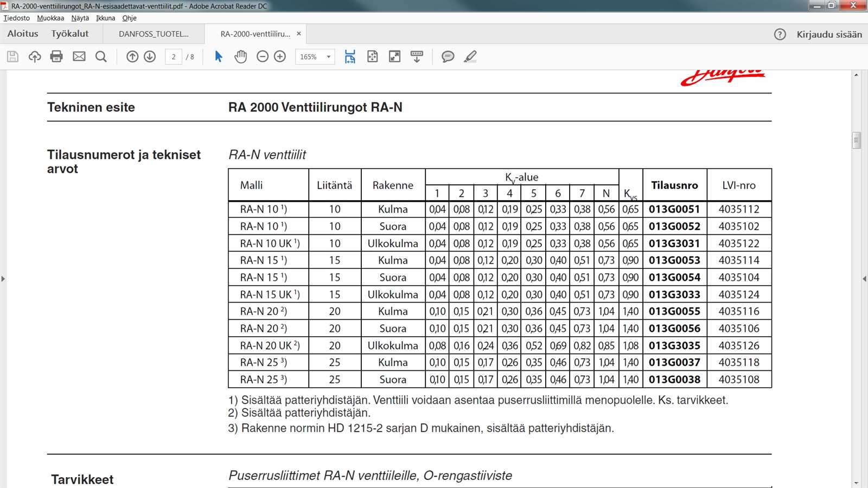
Task: Select the RA-2000-venttiiliru... document tab
Action: (x=255, y=34)
